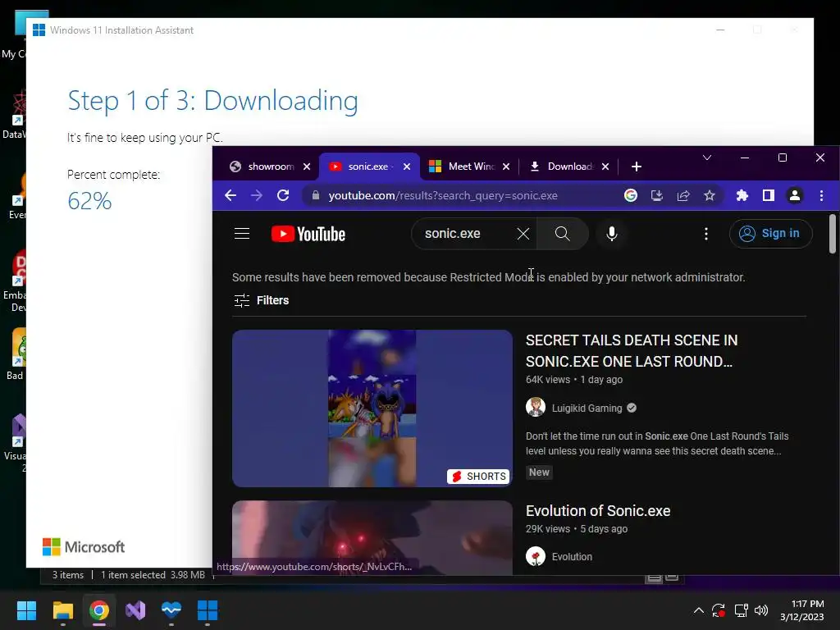Open Chrome three-dot menu
This screenshot has height=630, width=840.
821,195
